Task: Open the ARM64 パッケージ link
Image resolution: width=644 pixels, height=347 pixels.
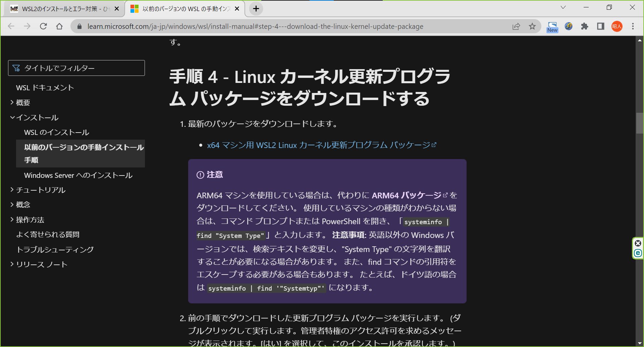Action: pos(407,195)
